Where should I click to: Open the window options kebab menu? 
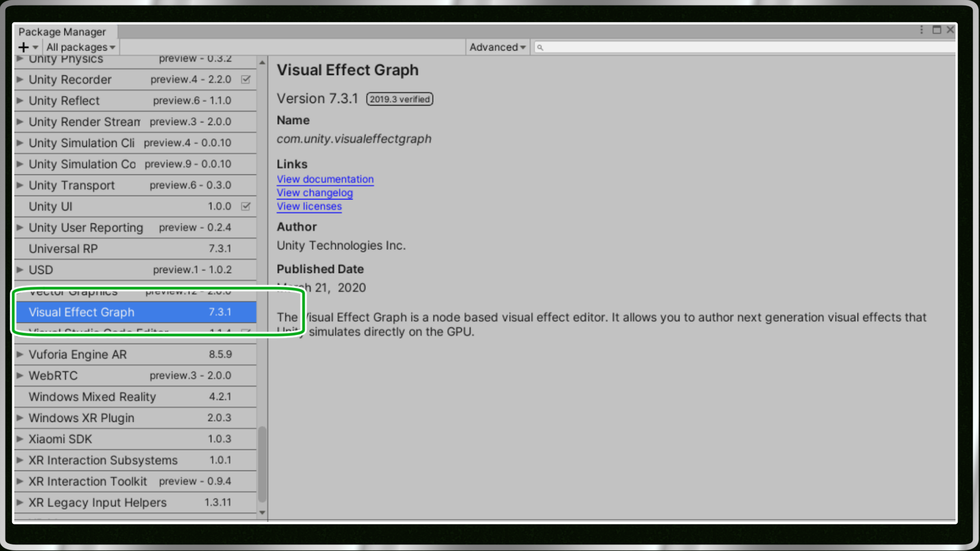[921, 30]
